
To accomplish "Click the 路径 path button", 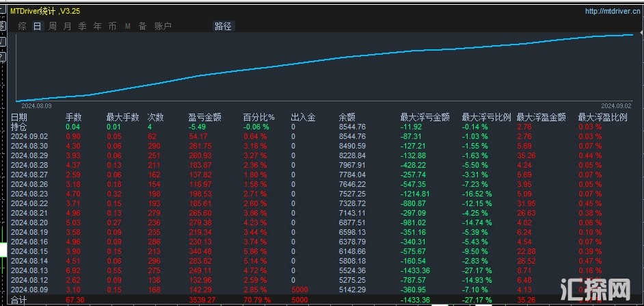I will point(223,27).
